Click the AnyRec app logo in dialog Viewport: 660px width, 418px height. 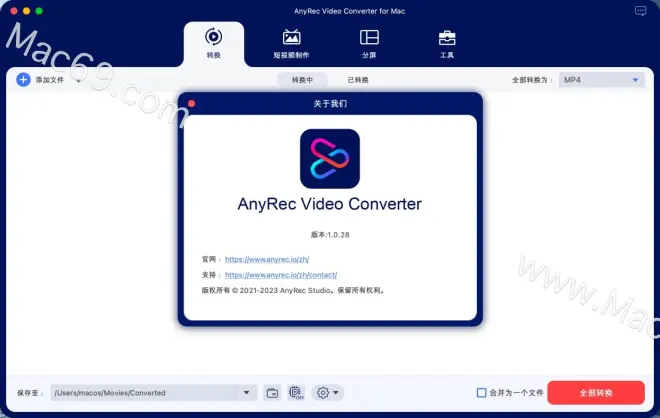[x=330, y=159]
